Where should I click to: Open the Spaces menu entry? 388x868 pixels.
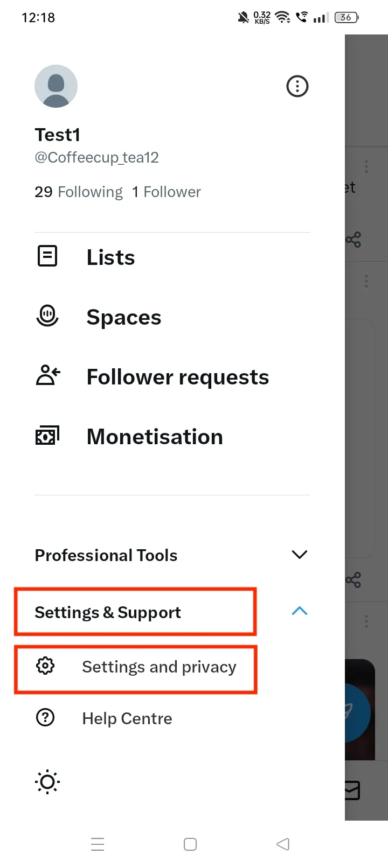tap(124, 317)
